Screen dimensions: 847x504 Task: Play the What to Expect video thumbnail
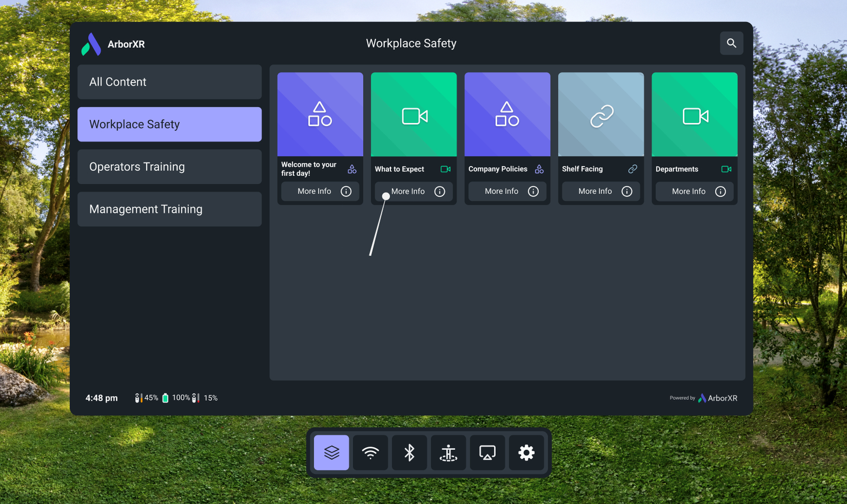pyautogui.click(x=414, y=114)
